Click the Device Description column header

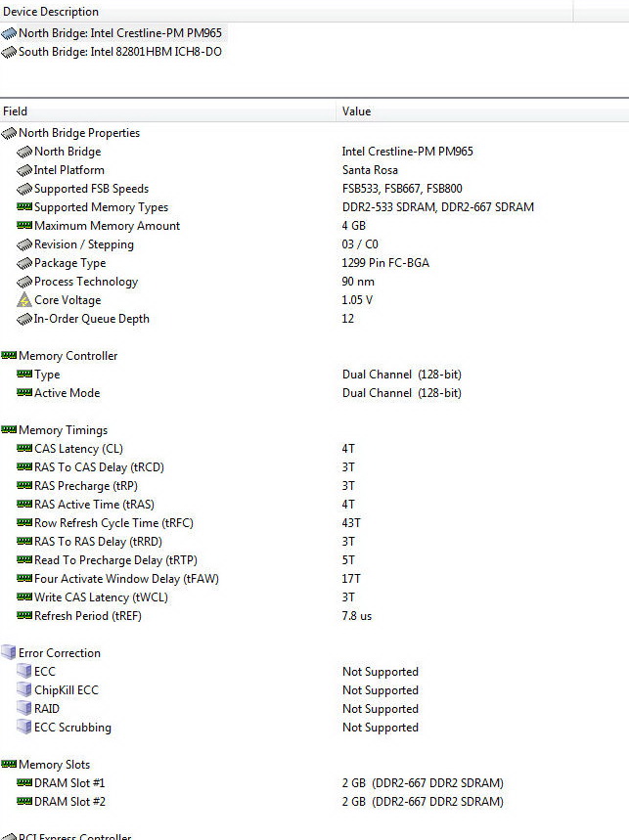pyautogui.click(x=51, y=12)
